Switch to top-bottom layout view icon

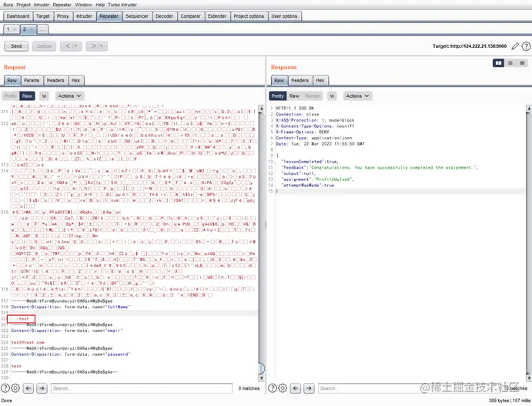tap(510, 63)
